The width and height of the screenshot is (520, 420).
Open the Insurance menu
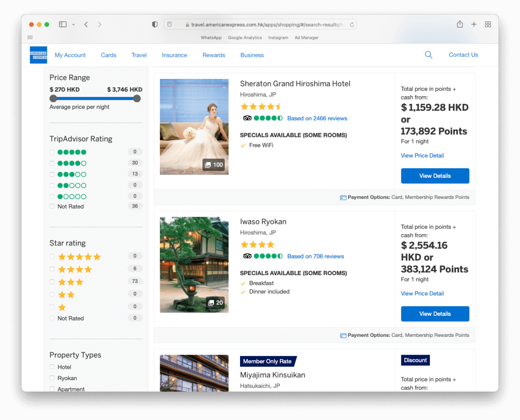(x=175, y=55)
